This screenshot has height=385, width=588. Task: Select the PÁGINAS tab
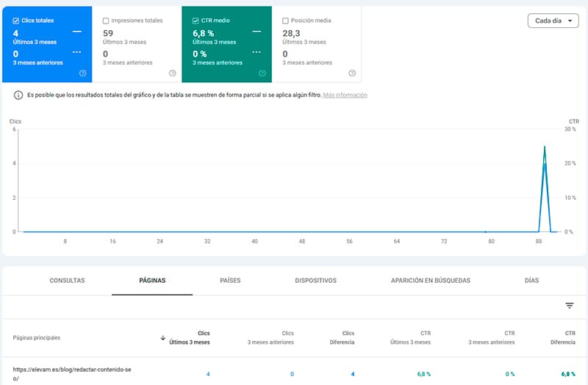[152, 281]
